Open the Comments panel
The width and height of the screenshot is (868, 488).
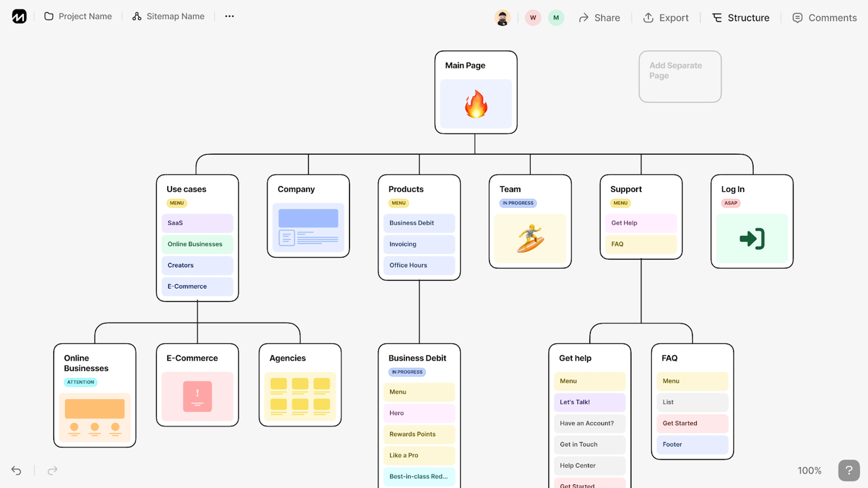point(824,18)
